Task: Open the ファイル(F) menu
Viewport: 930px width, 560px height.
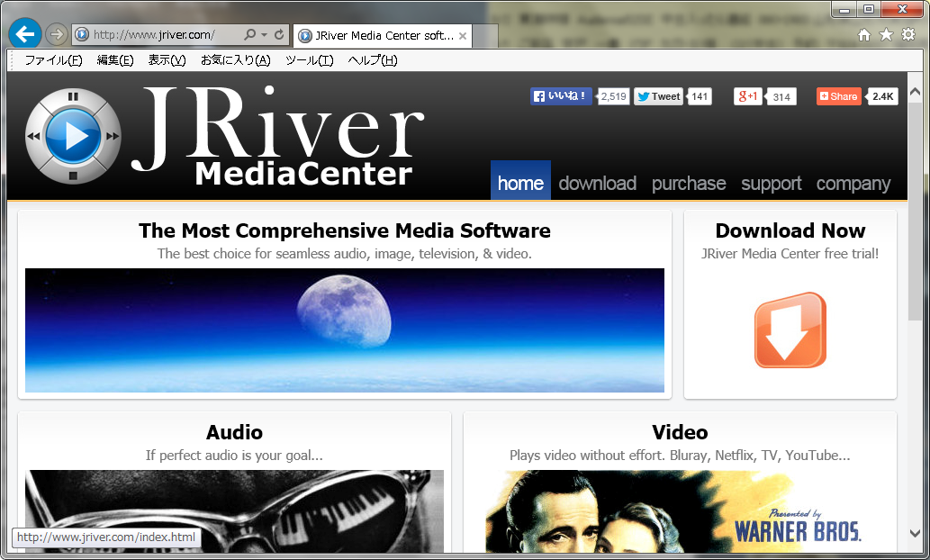Action: tap(53, 60)
